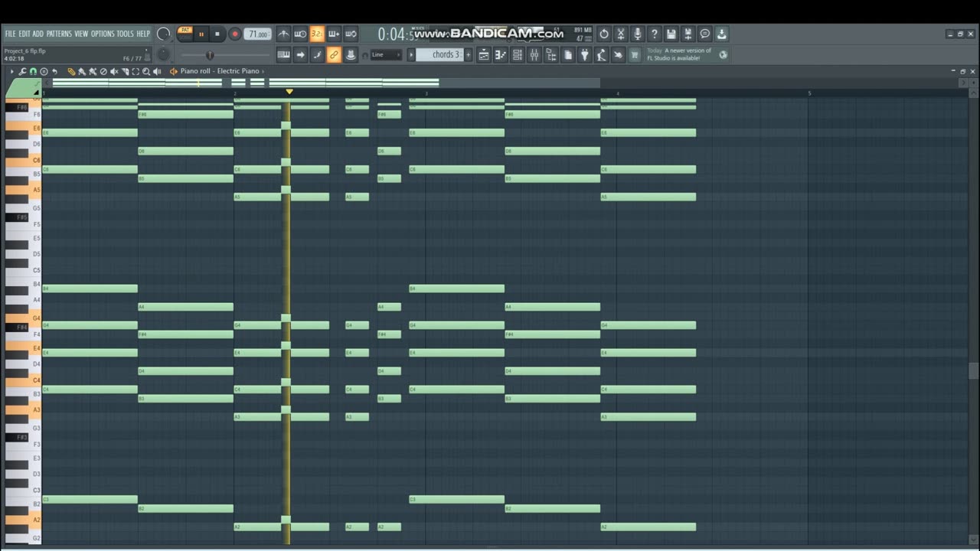
Task: Open the 'chords 3' pattern selector
Action: [439, 54]
